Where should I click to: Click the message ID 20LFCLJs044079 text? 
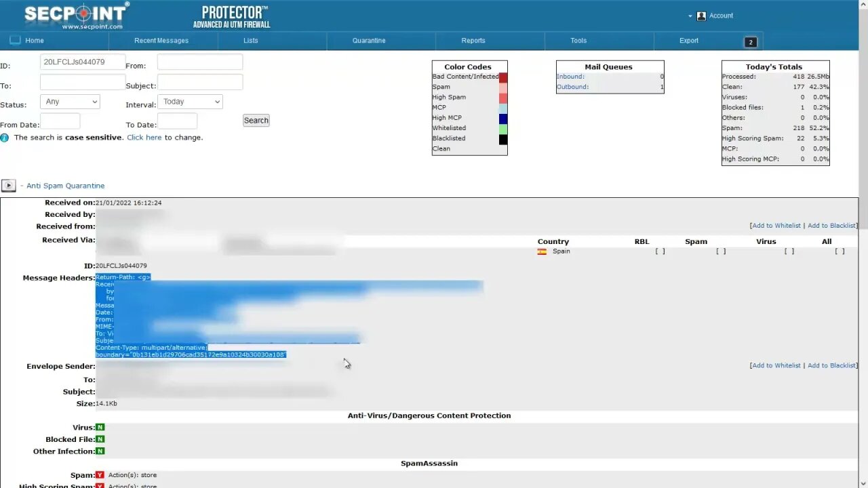[121, 266]
